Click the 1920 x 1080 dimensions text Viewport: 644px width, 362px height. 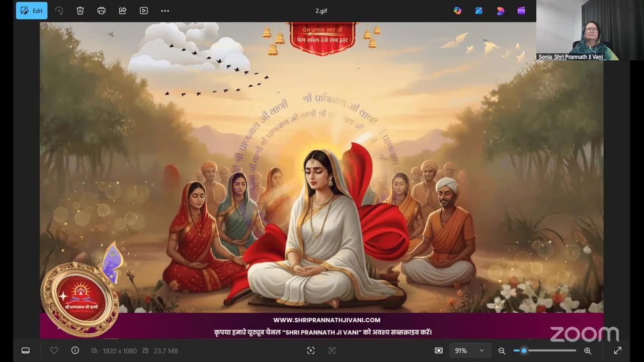120,351
